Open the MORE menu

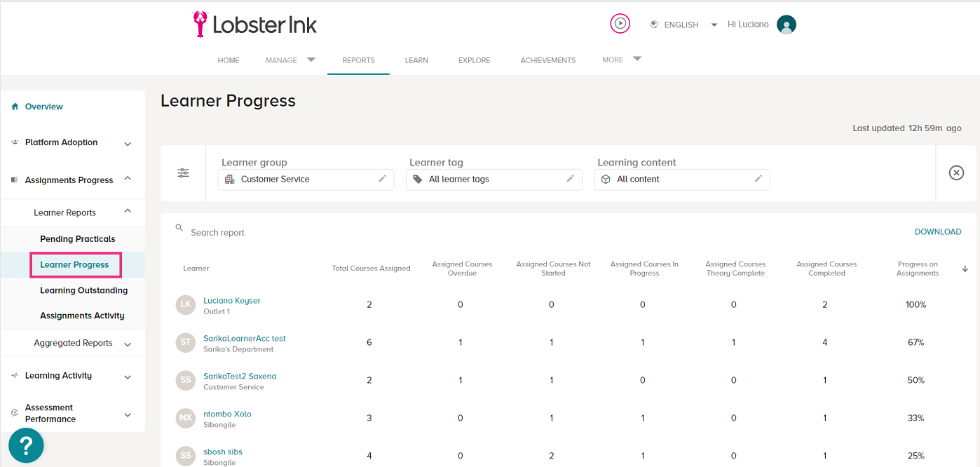click(x=613, y=60)
